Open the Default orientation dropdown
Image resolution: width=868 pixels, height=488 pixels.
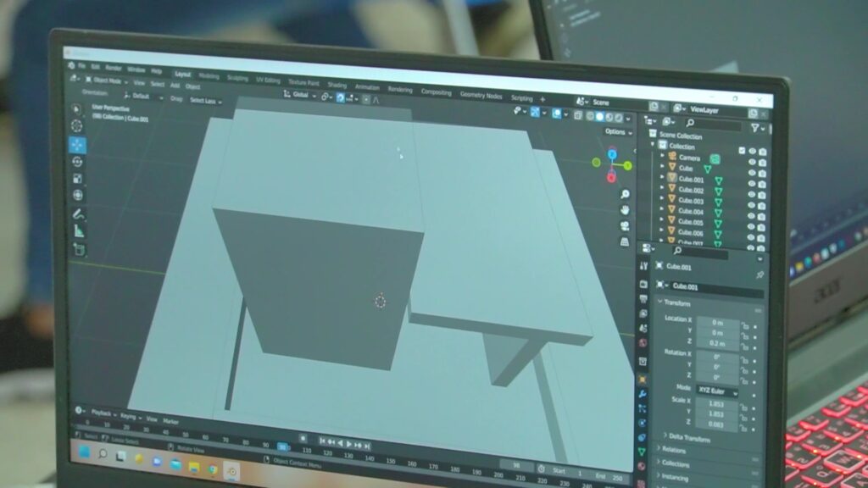(x=143, y=97)
